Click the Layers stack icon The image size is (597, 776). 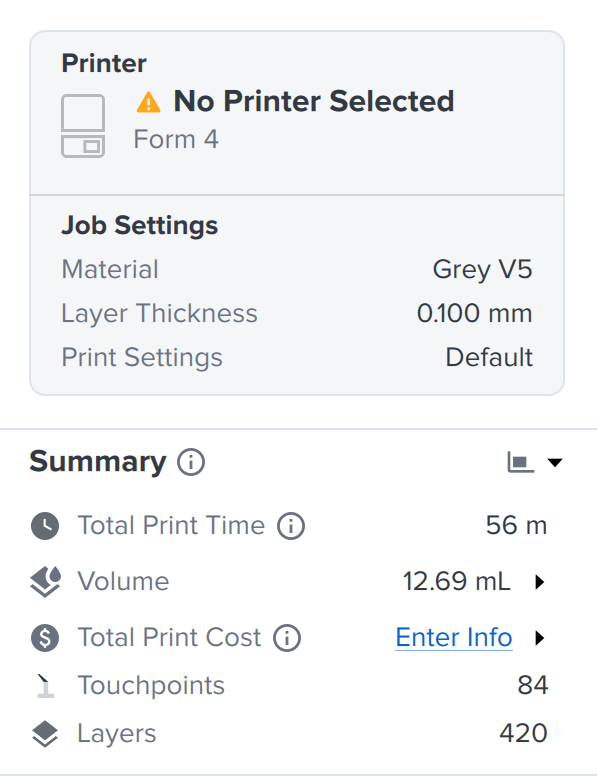coord(45,734)
